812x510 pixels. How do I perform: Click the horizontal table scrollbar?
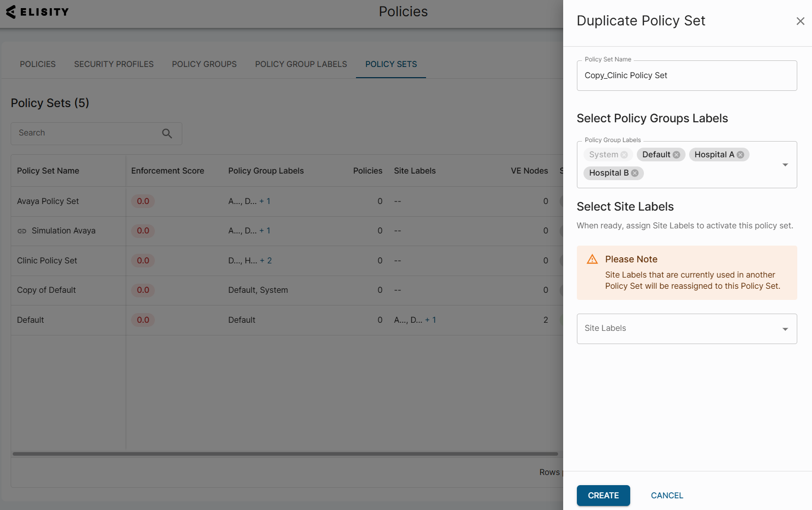click(284, 454)
